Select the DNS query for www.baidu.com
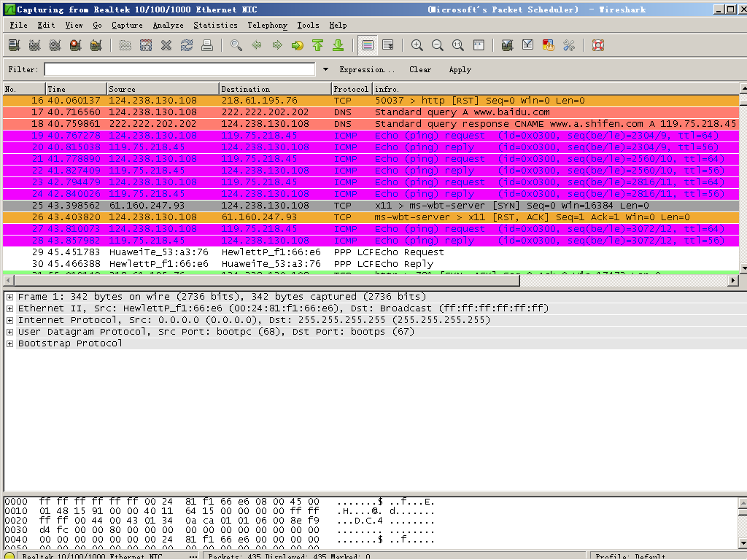This screenshot has width=747, height=560. pyautogui.click(x=371, y=112)
